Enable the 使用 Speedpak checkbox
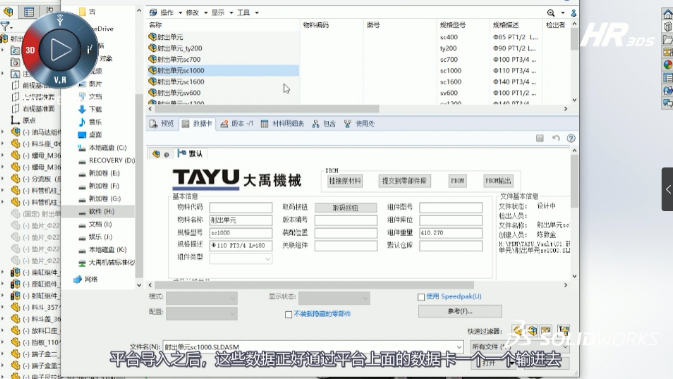The width and height of the screenshot is (673, 379). (421, 297)
